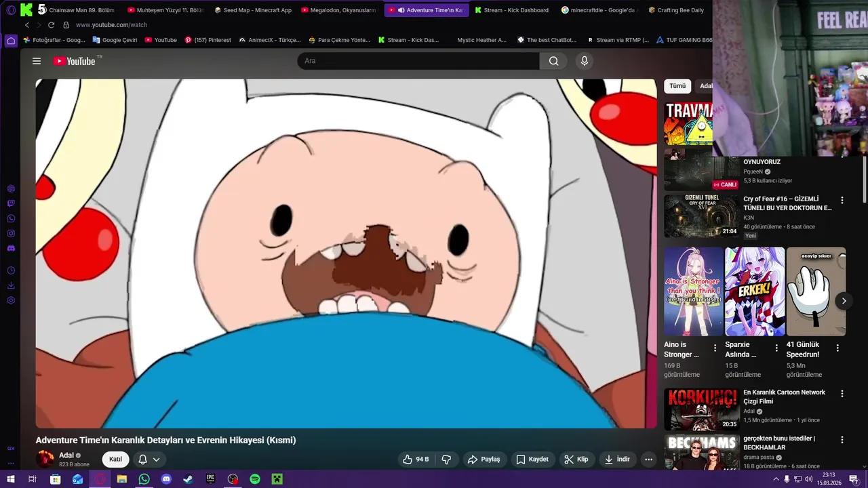Reload the current page
Image resolution: width=868 pixels, height=488 pixels.
click(51, 25)
